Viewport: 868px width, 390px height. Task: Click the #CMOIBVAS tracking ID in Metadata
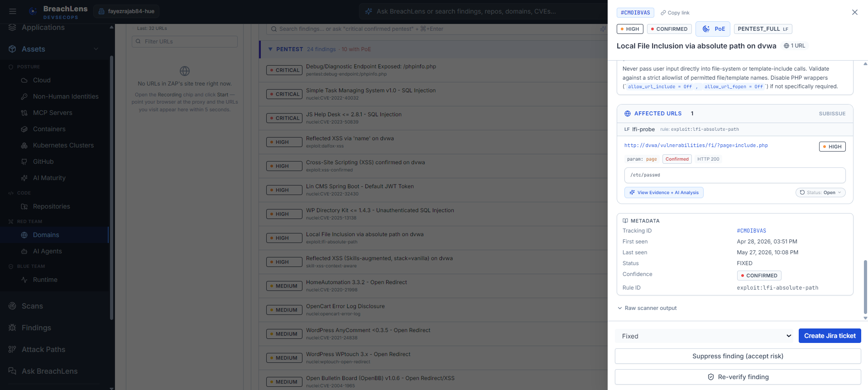(x=752, y=231)
